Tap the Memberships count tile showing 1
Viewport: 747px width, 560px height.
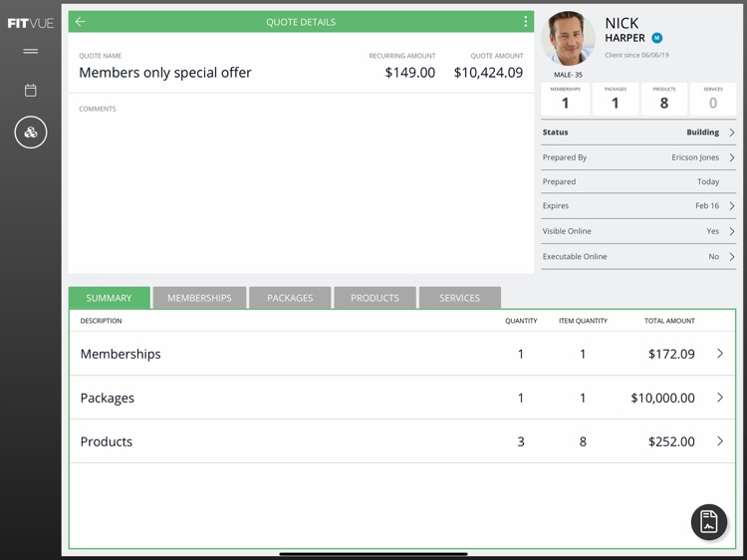[x=566, y=99]
